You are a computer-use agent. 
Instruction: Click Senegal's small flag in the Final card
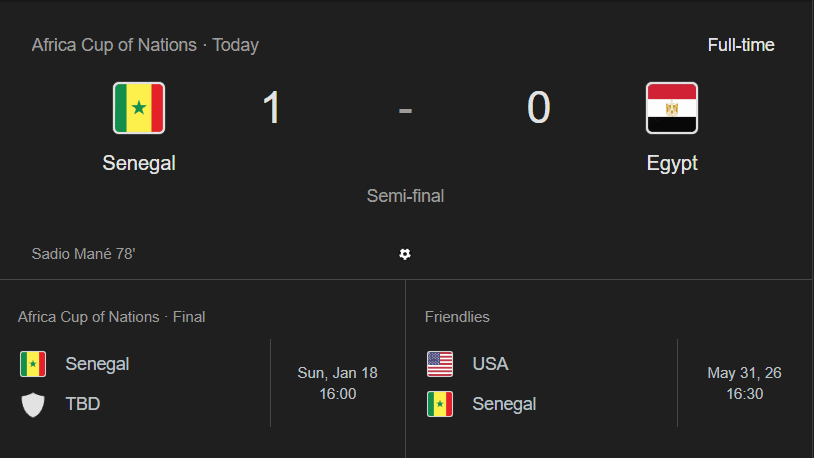tap(33, 364)
